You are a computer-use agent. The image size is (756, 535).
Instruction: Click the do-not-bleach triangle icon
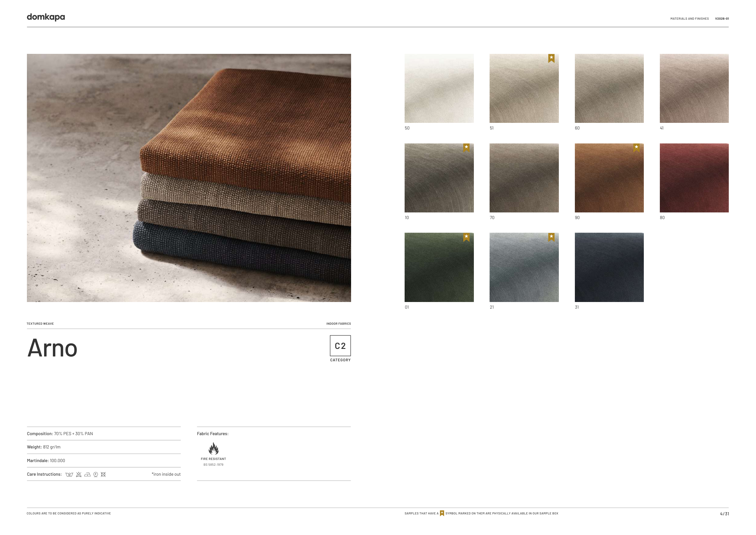coord(79,474)
